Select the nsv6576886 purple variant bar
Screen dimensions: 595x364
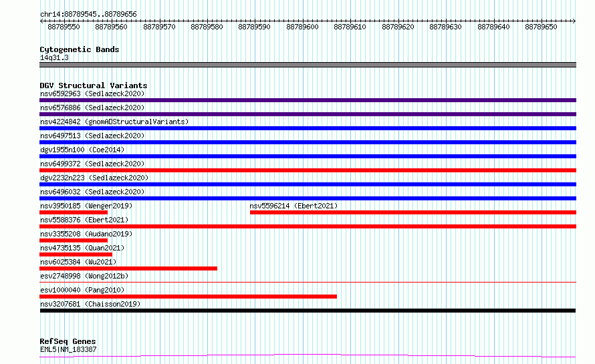[x=308, y=114]
